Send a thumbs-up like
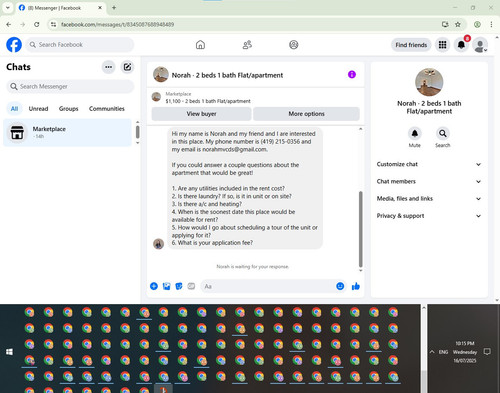The width and height of the screenshot is (500, 393). tap(356, 286)
